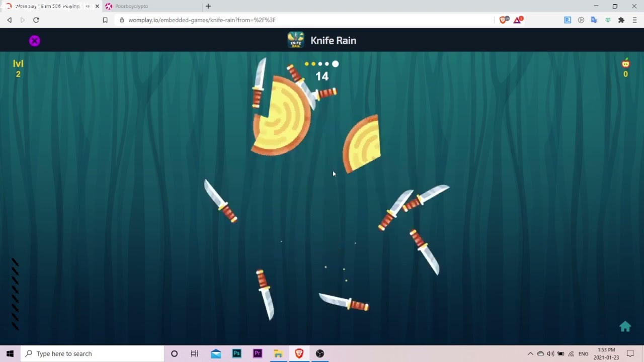
Task: Open a new browser tab
Action: point(208,6)
